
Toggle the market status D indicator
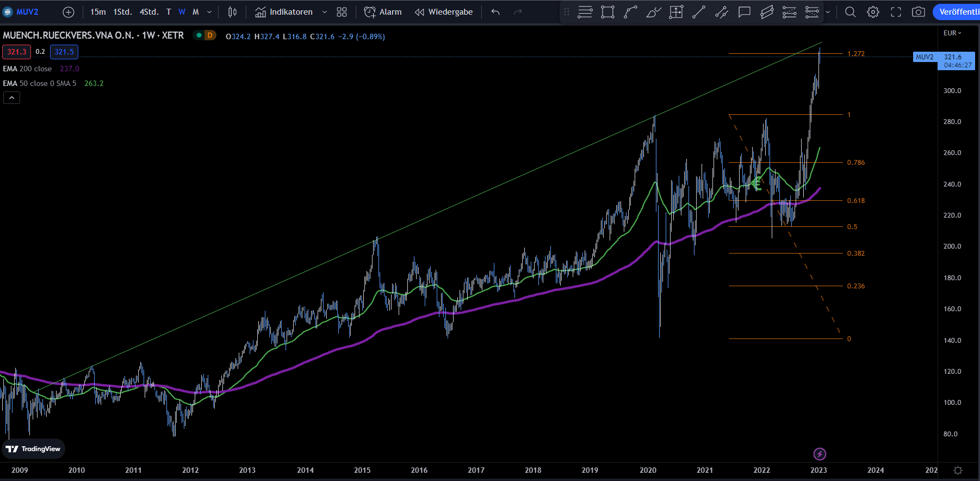[x=209, y=35]
